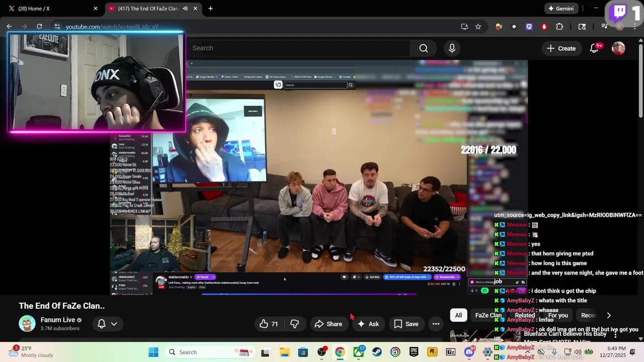
Task: Open File Explorer from the taskbar
Action: point(284,352)
